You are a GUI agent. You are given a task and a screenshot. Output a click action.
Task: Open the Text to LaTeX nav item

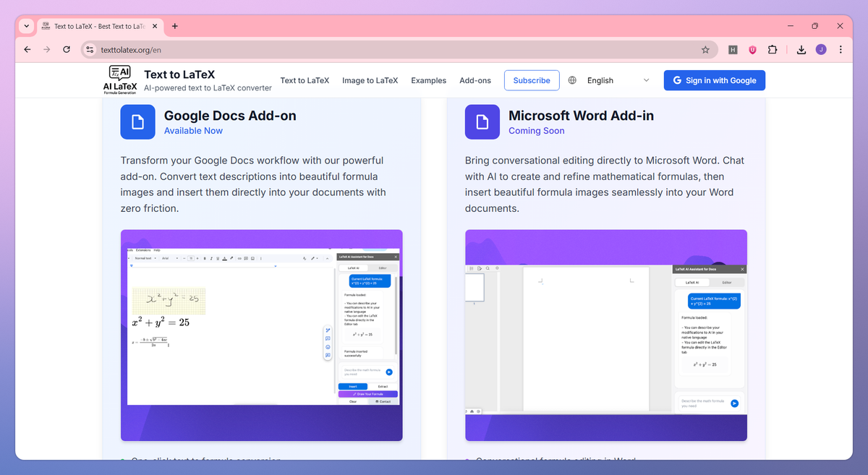(x=305, y=80)
